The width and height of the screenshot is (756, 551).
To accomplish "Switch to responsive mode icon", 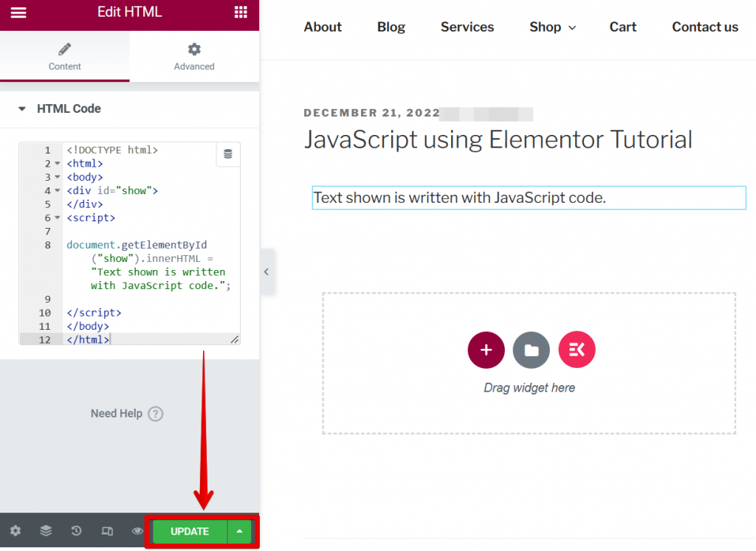I will point(106,530).
